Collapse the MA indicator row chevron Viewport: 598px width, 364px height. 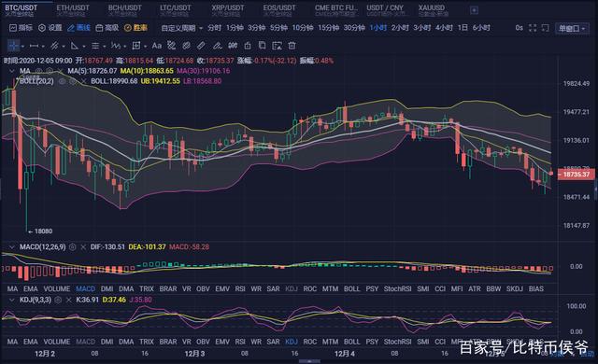12,71
